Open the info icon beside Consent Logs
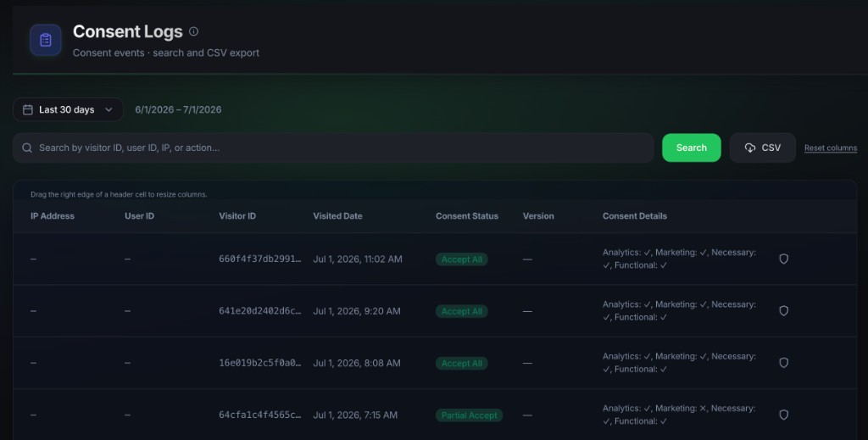Screen dimensions: 868x440 [193, 31]
